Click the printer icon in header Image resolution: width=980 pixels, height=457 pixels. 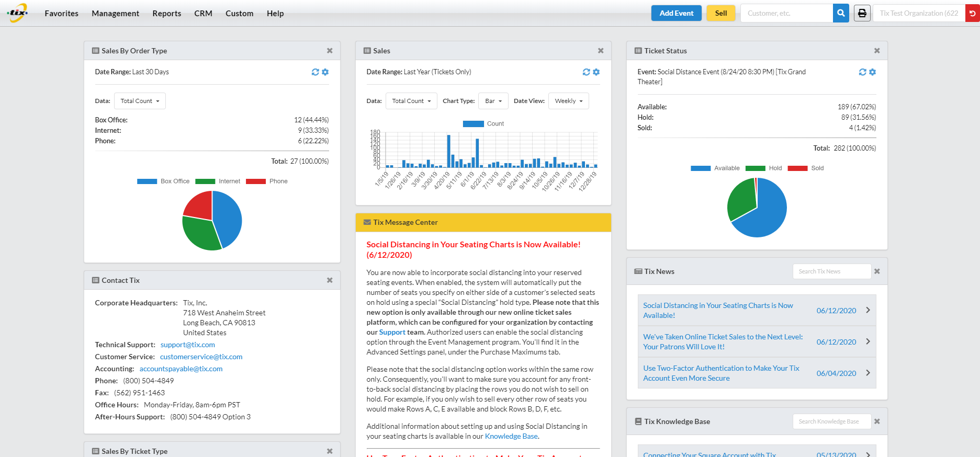coord(862,13)
